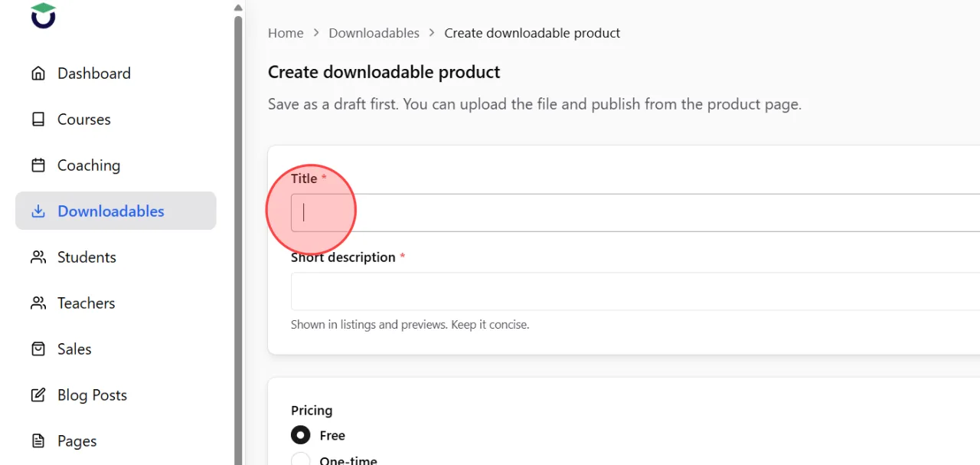The height and width of the screenshot is (465, 980).
Task: Click the Short description field label
Action: click(343, 257)
